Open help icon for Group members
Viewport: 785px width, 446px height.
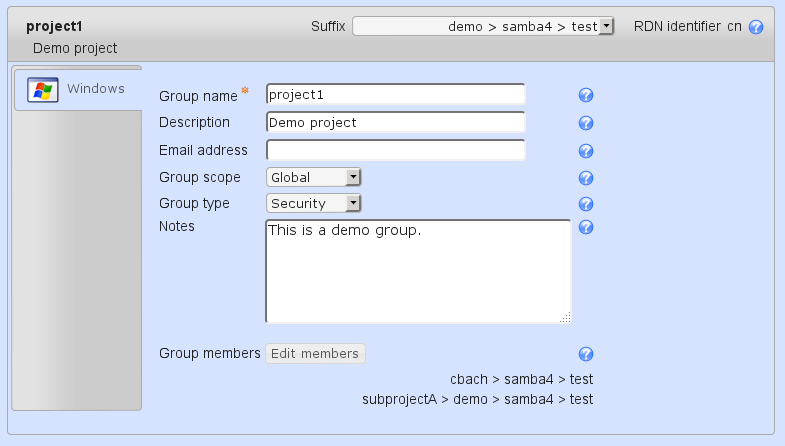click(x=587, y=354)
